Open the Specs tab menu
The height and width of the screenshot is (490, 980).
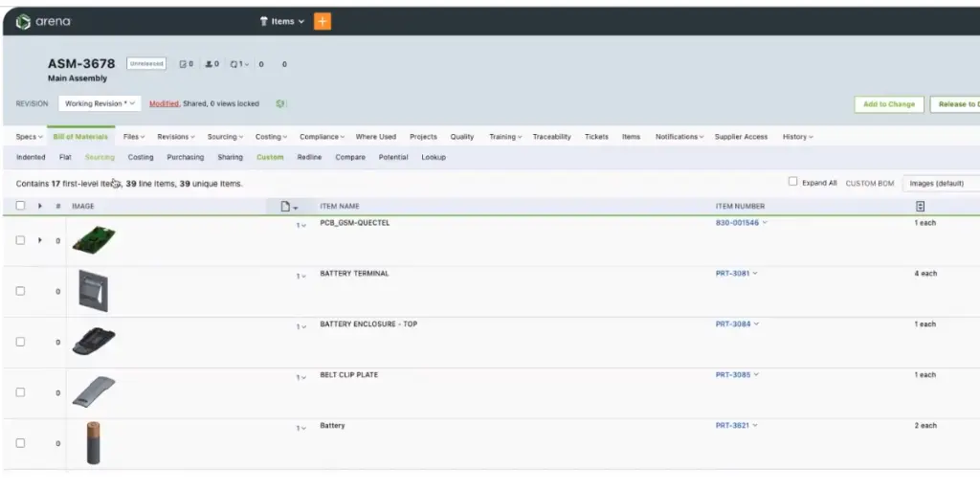coord(30,137)
